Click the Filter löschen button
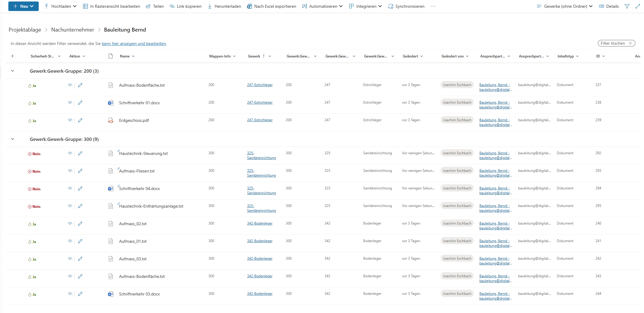Image resolution: width=644 pixels, height=313 pixels. click(616, 43)
